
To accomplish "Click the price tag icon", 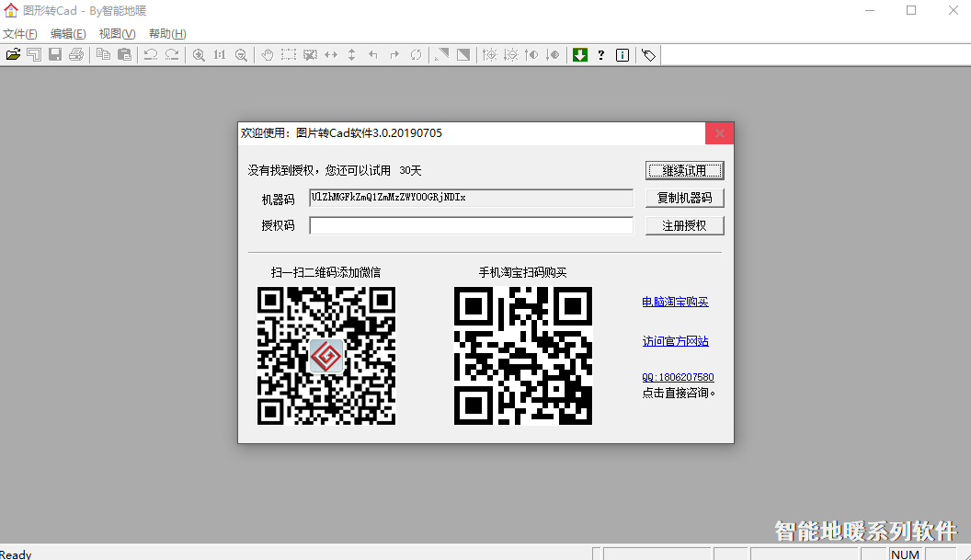I will click(648, 54).
